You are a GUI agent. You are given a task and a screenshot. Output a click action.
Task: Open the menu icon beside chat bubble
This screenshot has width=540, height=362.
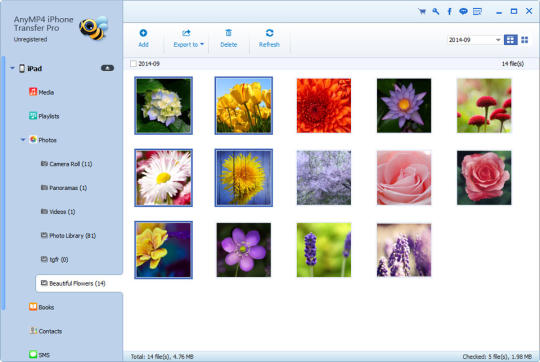click(x=477, y=11)
